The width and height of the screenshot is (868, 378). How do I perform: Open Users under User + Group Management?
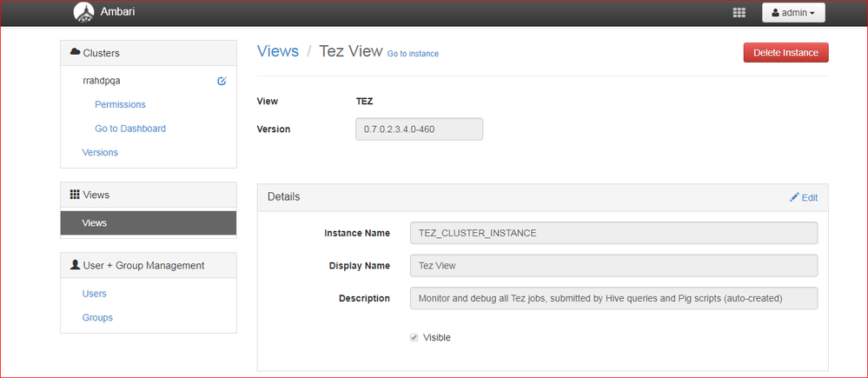pos(94,294)
